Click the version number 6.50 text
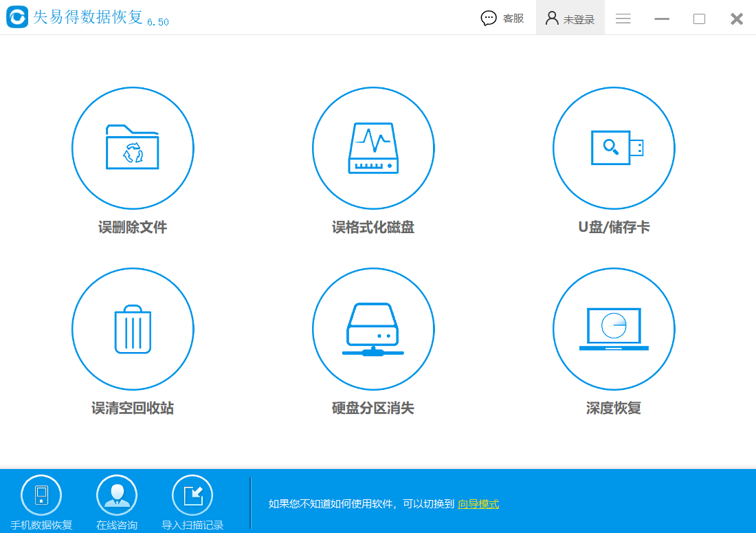Screen dimensions: 756x533 tap(157, 22)
